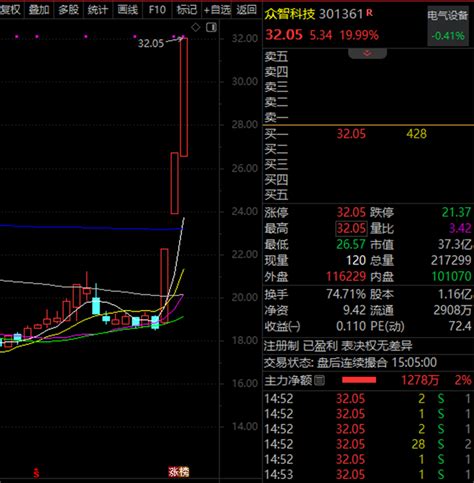This screenshot has width=474, height=483.
Task: Click the 19.99% change percentage
Action: pyautogui.click(x=359, y=35)
